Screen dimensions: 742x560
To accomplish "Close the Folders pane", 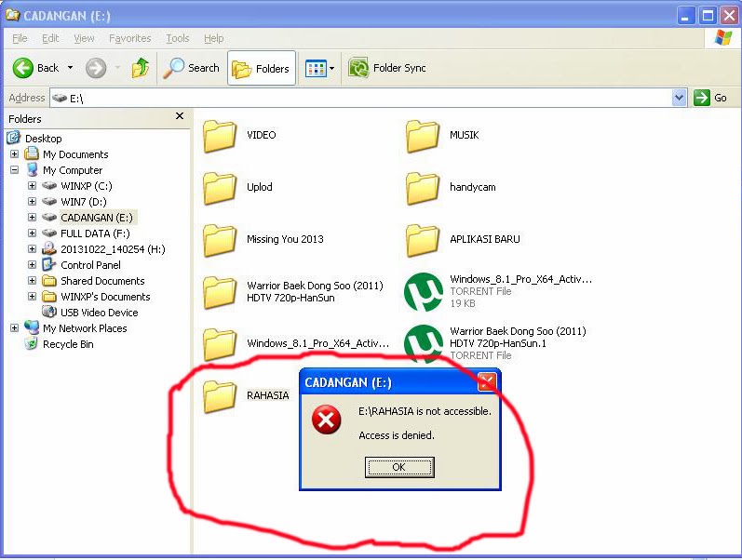I will coord(180,116).
